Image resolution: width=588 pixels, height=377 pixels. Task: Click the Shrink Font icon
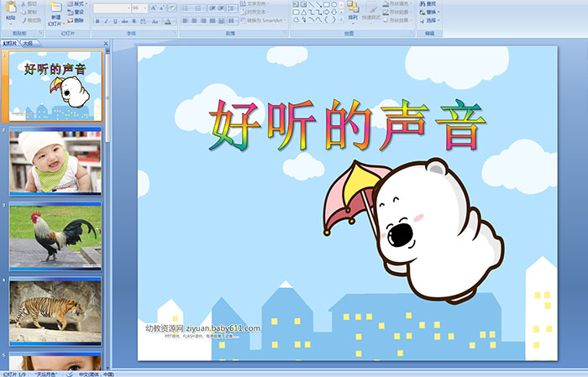click(x=162, y=8)
